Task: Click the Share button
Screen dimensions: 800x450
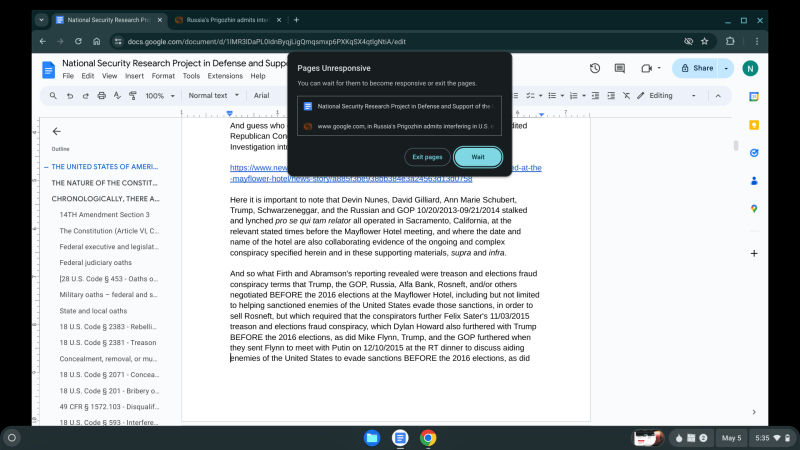Action: tap(696, 68)
